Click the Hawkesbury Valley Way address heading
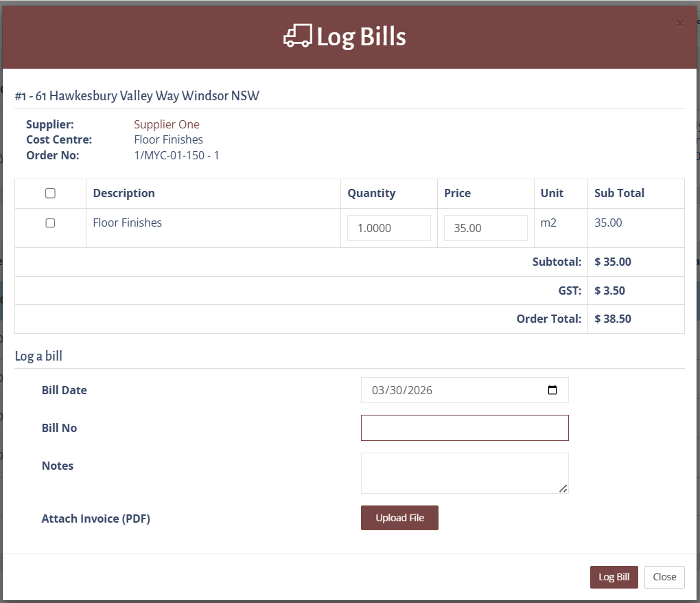 click(x=137, y=95)
